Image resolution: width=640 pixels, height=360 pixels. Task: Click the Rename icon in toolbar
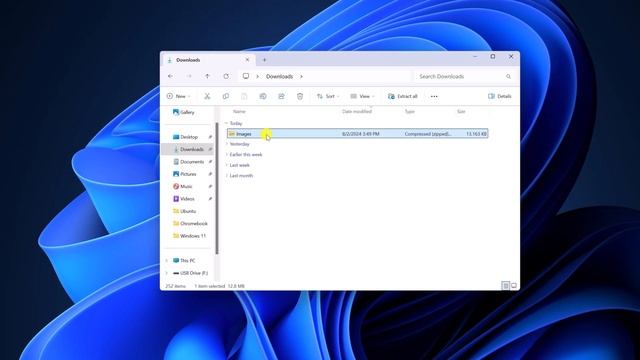coord(263,96)
